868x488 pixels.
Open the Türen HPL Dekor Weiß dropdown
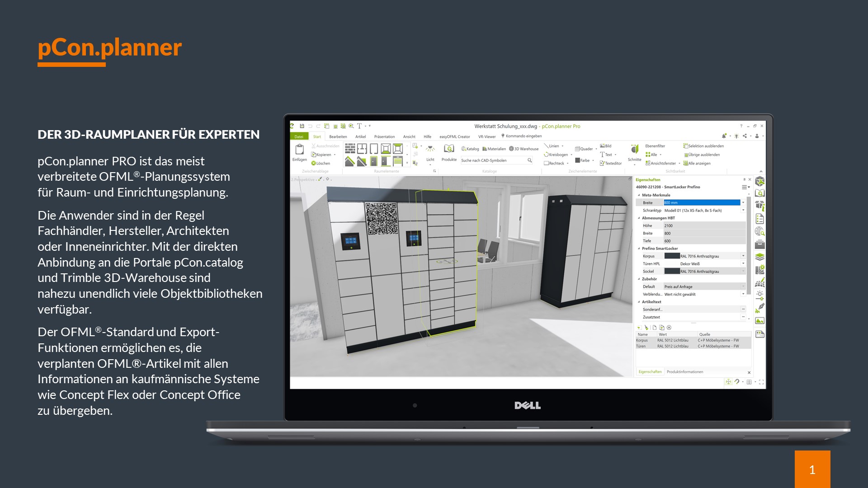click(x=743, y=264)
